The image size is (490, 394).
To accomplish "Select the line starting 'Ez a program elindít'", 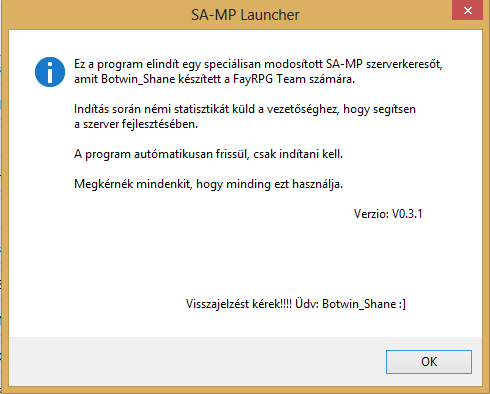I will [x=258, y=64].
